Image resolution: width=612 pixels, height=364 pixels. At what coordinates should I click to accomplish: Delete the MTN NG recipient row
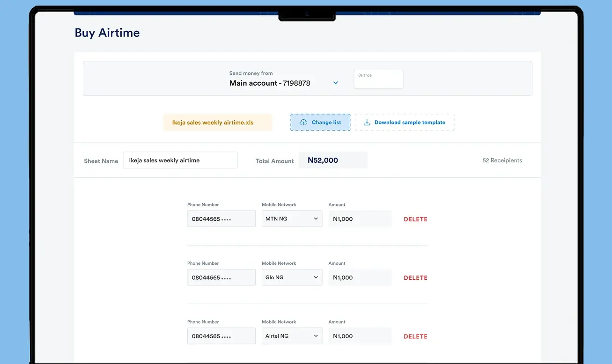[x=415, y=219]
